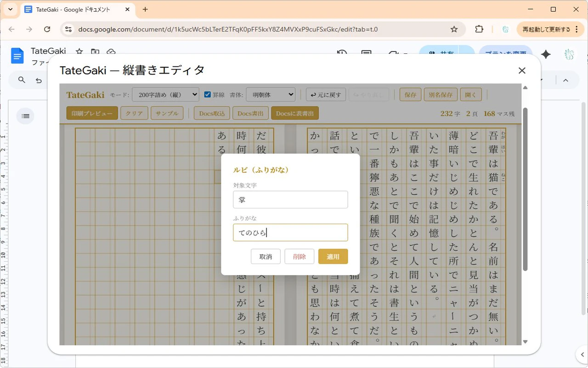Open a new browser tab
This screenshot has width=588, height=368.
point(145,9)
